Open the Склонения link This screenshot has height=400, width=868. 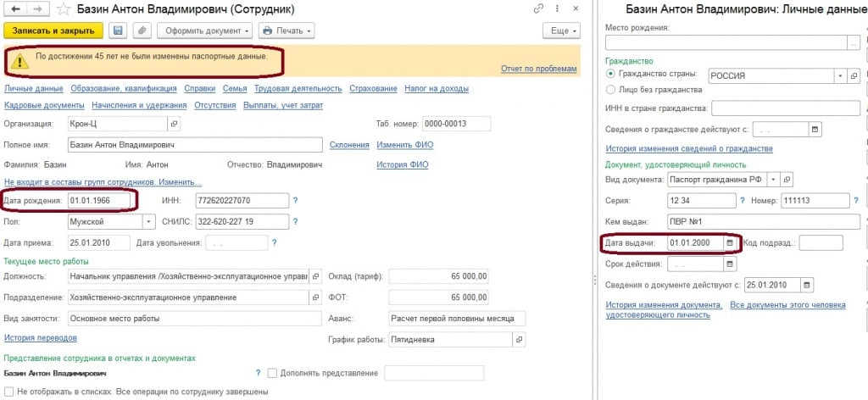(349, 145)
